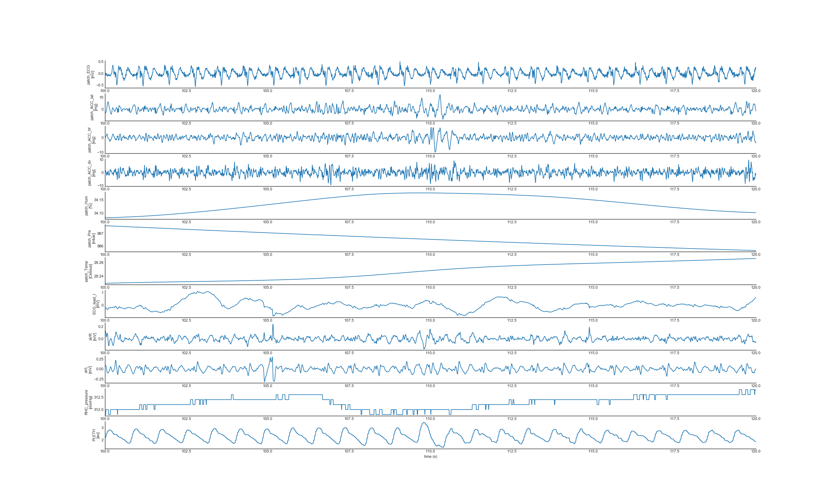Click the 34.15 tick on humidity plot
The height and width of the screenshot is (504, 840).
pyautogui.click(x=99, y=200)
